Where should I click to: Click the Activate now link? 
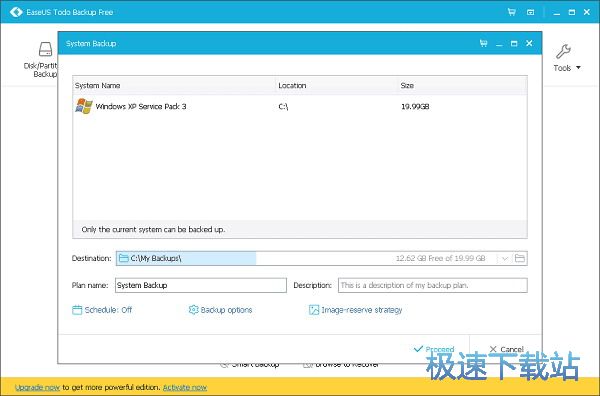[185, 388]
